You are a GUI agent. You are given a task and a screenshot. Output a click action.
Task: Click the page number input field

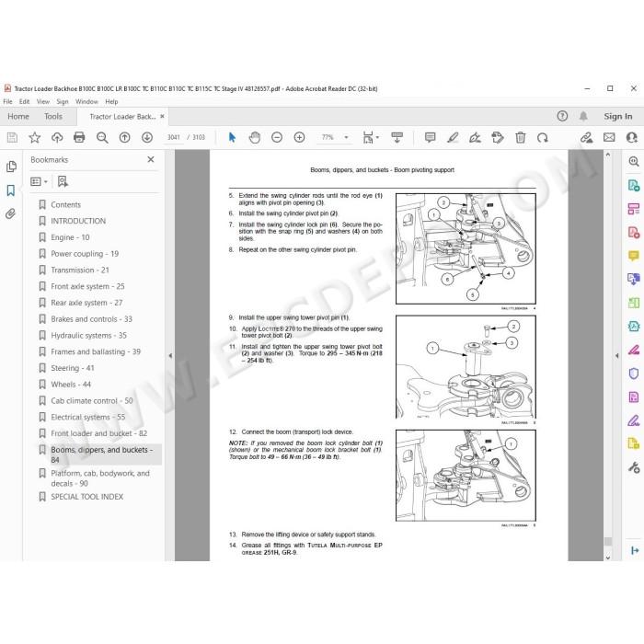click(x=173, y=137)
